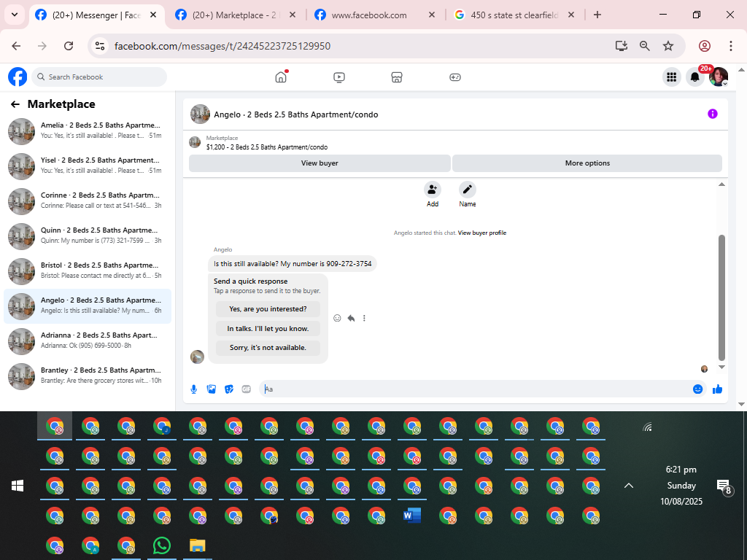Open the Video (Watch) icon

click(338, 77)
